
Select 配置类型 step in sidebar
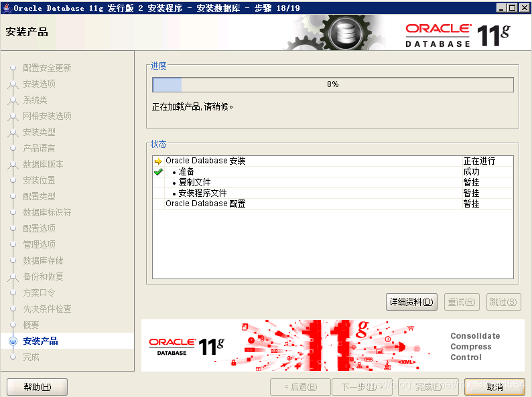(39, 196)
